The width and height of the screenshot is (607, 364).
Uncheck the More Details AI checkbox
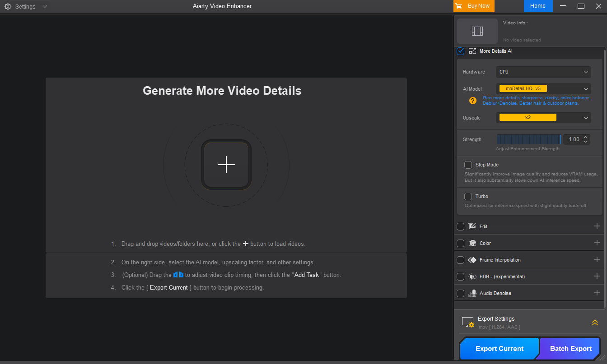[460, 51]
